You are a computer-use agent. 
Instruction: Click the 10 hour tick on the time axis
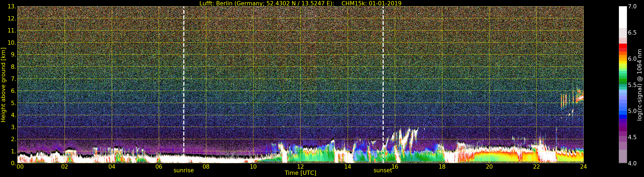pyautogui.click(x=253, y=167)
